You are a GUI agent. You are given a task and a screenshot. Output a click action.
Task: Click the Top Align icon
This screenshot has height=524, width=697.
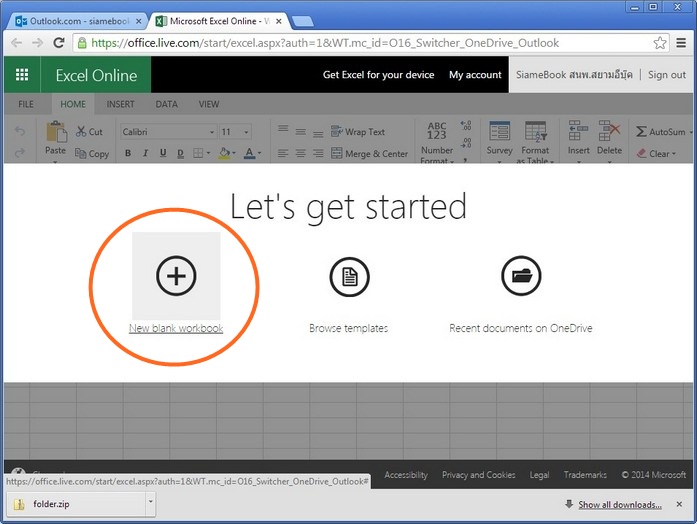pos(283,129)
